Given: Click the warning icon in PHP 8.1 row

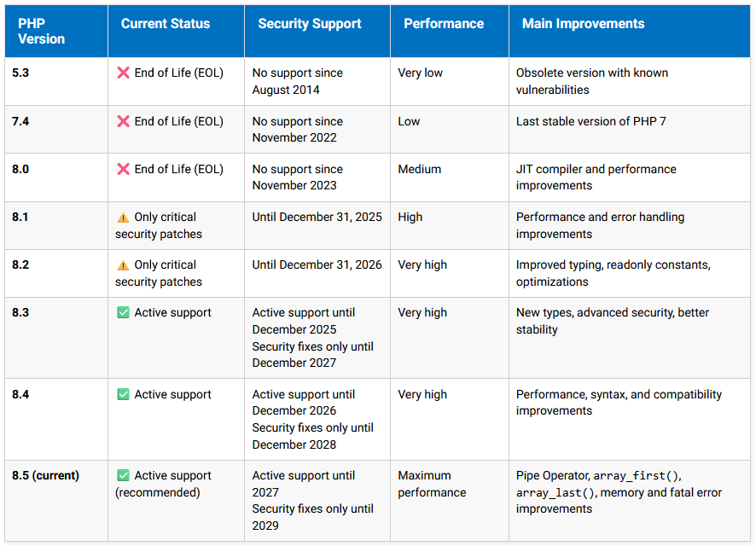Looking at the screenshot, I should point(123,218).
